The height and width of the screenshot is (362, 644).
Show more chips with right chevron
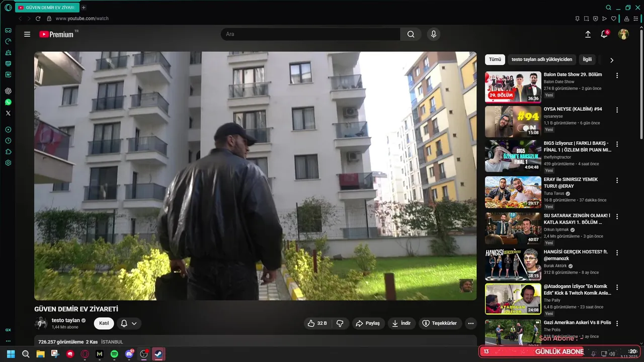point(612,60)
